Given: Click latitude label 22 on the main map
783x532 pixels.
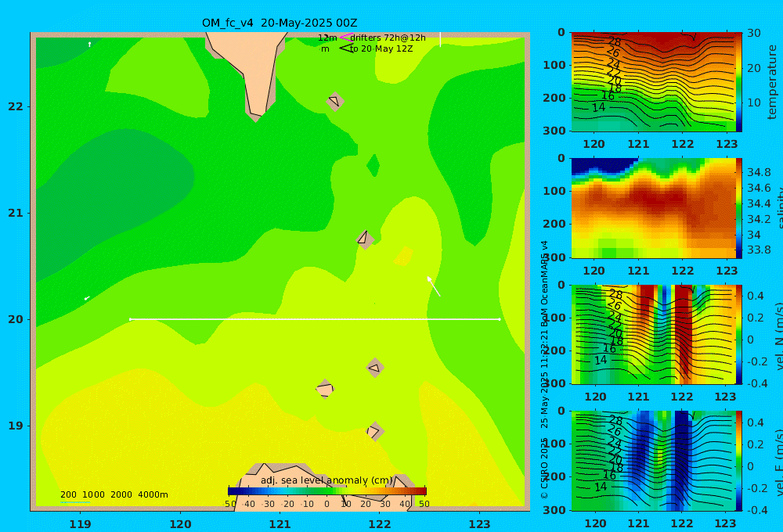Looking at the screenshot, I should [16, 106].
